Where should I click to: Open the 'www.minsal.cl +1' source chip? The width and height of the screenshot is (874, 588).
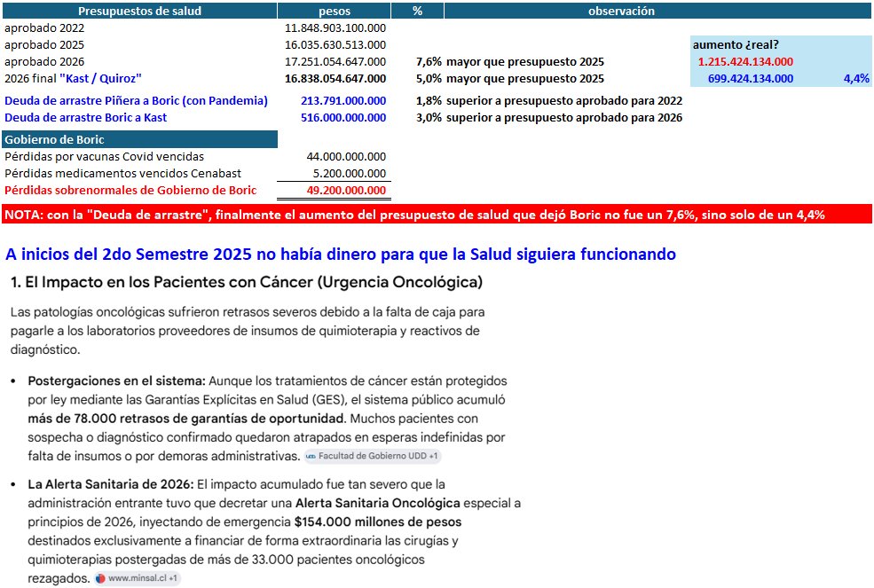138,578
